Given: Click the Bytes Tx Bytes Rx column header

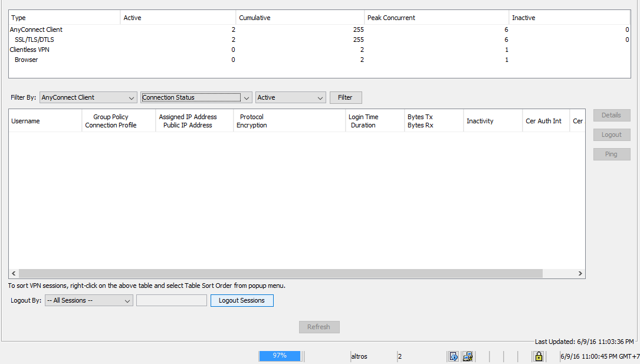Looking at the screenshot, I should click(434, 121).
